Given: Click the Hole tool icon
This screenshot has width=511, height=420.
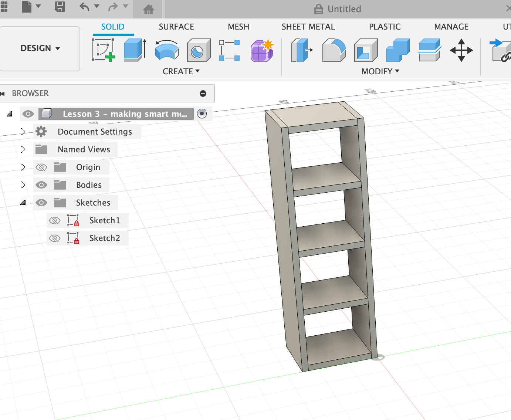Looking at the screenshot, I should (x=198, y=50).
